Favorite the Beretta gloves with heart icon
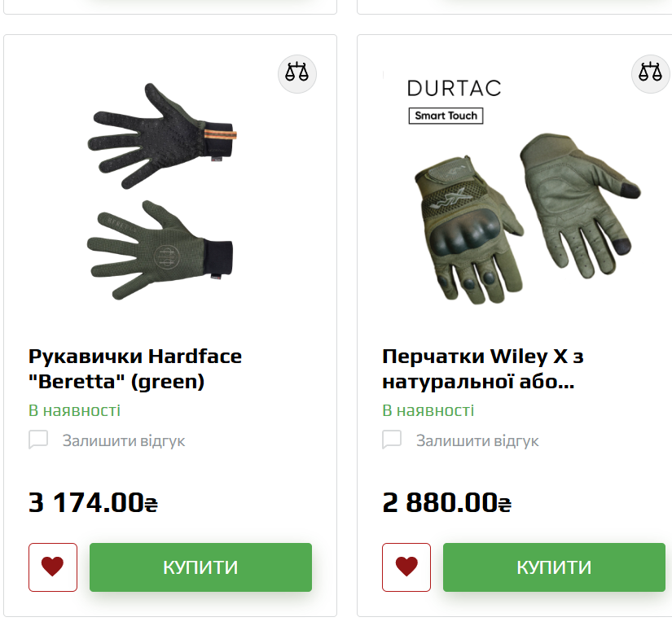 [53, 567]
